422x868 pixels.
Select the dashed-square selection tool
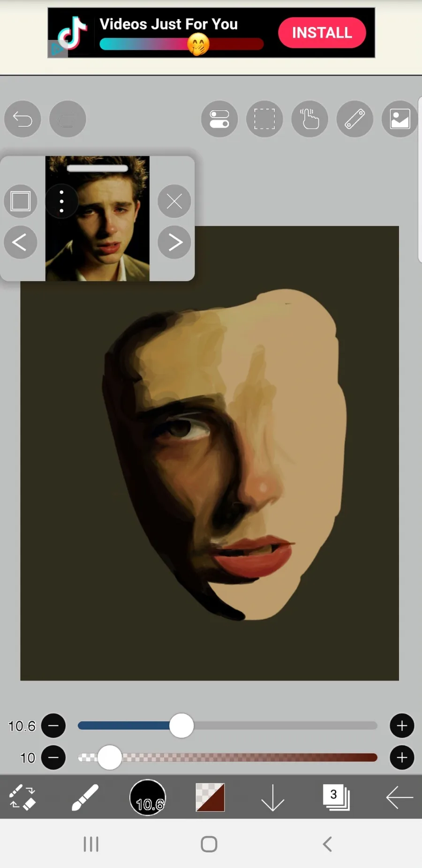tap(264, 119)
